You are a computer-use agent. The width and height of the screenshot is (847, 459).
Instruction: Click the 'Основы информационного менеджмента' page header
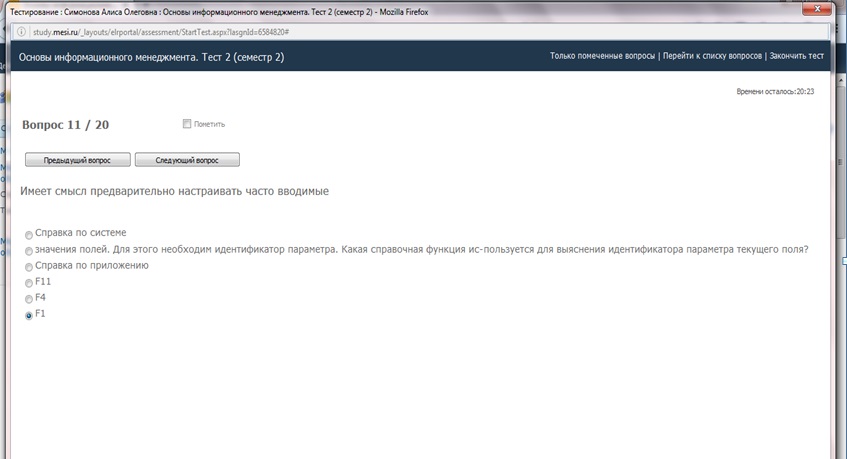click(x=151, y=57)
